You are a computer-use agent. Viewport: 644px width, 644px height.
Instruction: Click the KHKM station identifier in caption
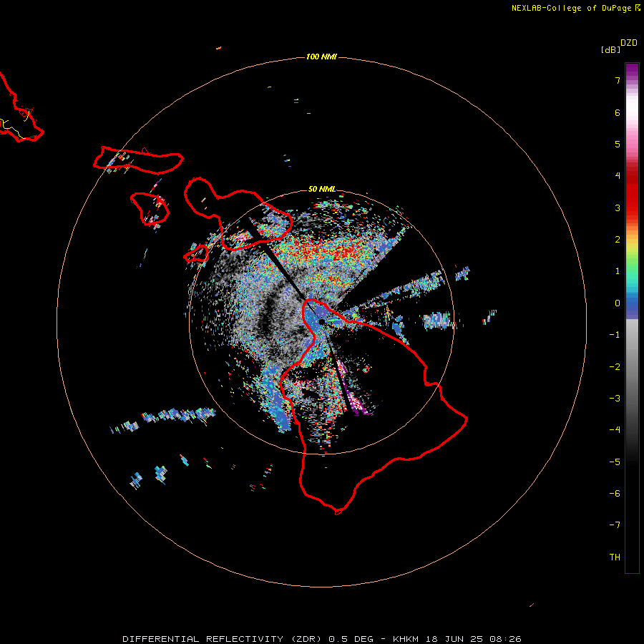pyautogui.click(x=405, y=639)
